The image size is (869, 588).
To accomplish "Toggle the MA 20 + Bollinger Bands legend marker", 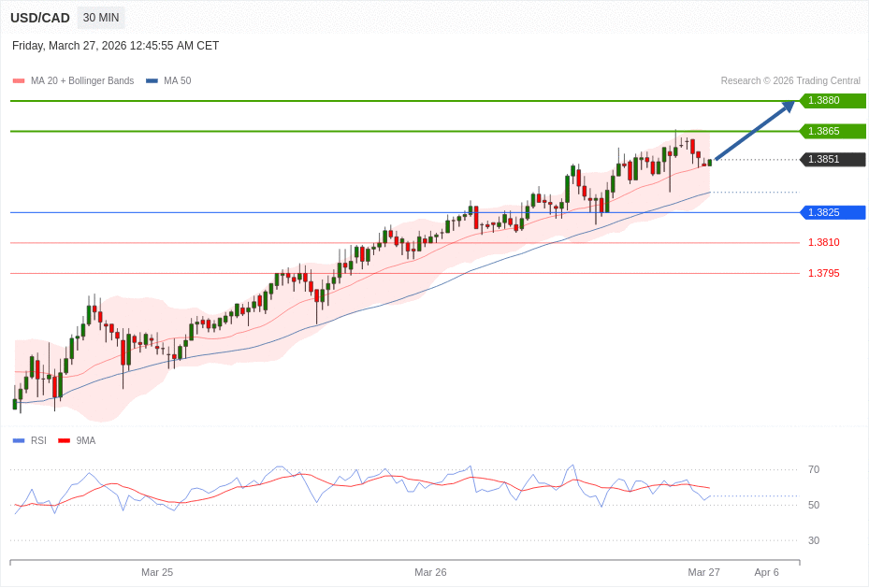I will click(17, 80).
